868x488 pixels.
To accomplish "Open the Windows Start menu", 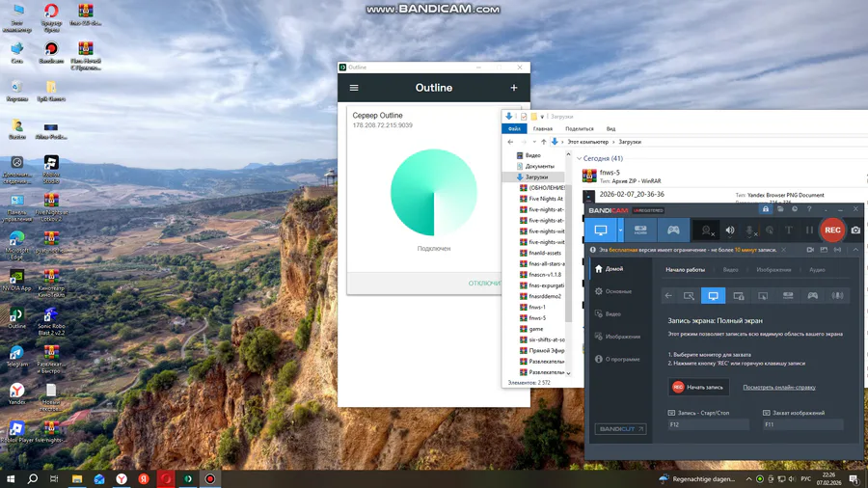I will tap(10, 479).
